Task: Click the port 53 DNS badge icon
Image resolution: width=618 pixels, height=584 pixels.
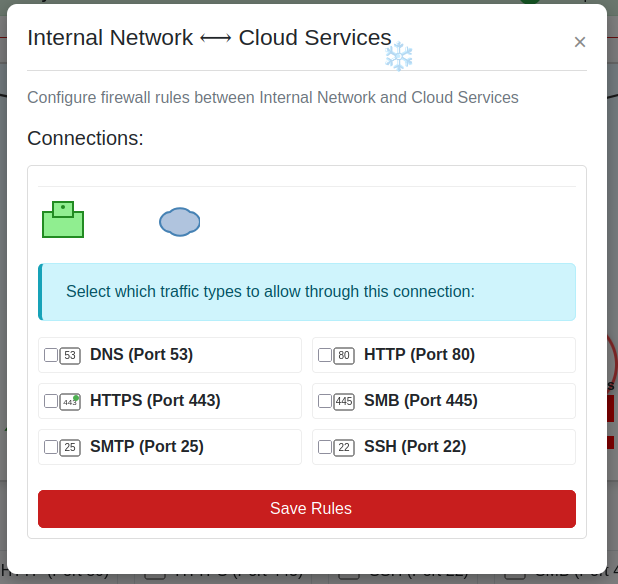Action: (70, 355)
